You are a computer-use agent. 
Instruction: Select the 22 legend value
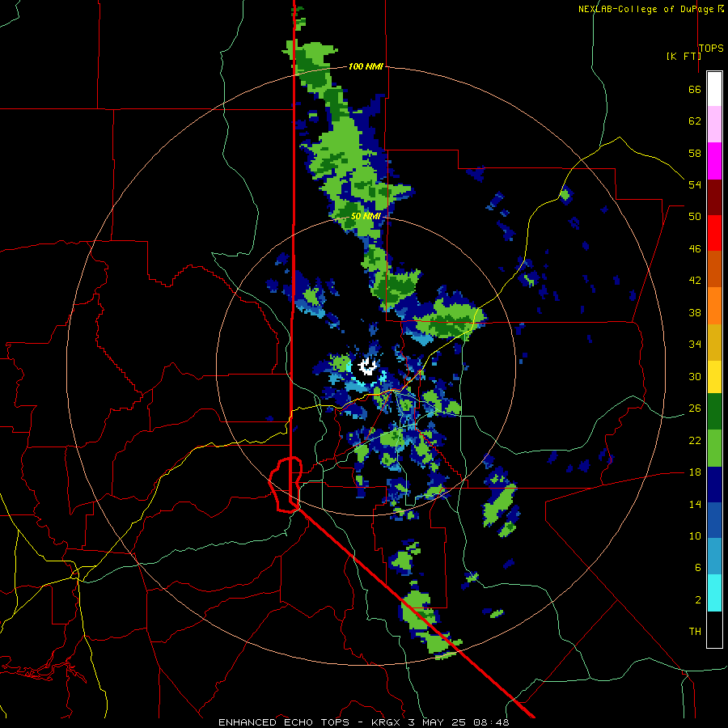[695, 441]
